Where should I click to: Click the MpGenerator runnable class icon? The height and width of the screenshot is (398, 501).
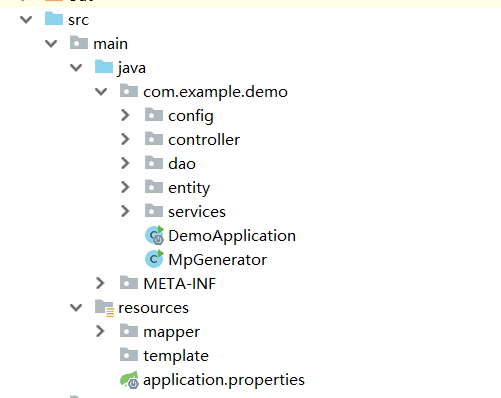(x=155, y=259)
